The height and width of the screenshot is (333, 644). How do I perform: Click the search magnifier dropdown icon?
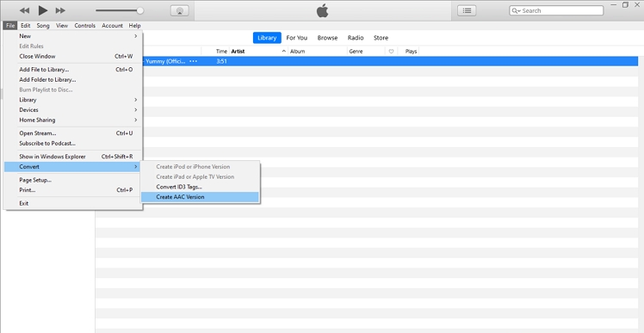(516, 10)
